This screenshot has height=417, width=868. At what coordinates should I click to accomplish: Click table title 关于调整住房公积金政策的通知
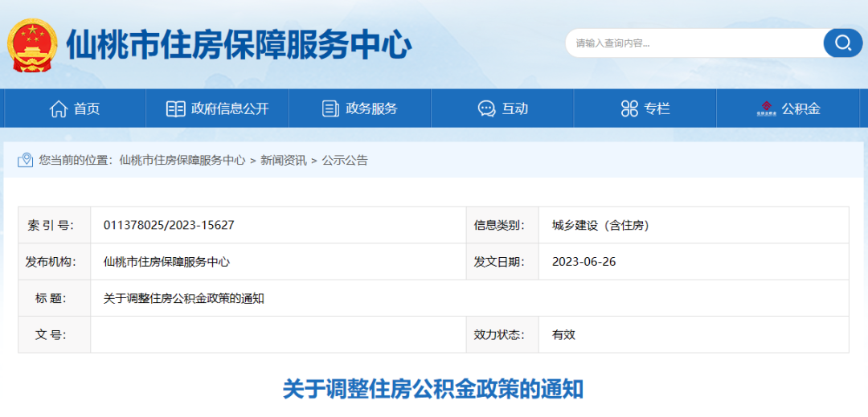184,298
